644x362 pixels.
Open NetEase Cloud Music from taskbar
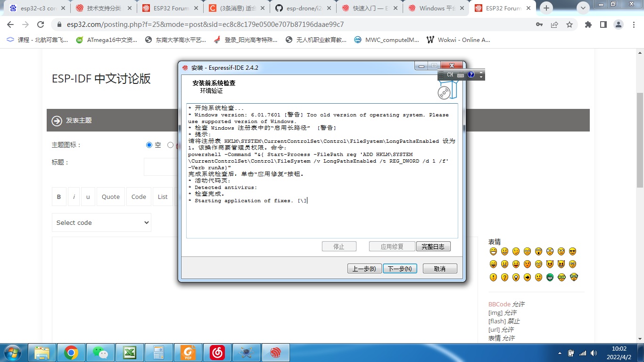tap(217, 353)
